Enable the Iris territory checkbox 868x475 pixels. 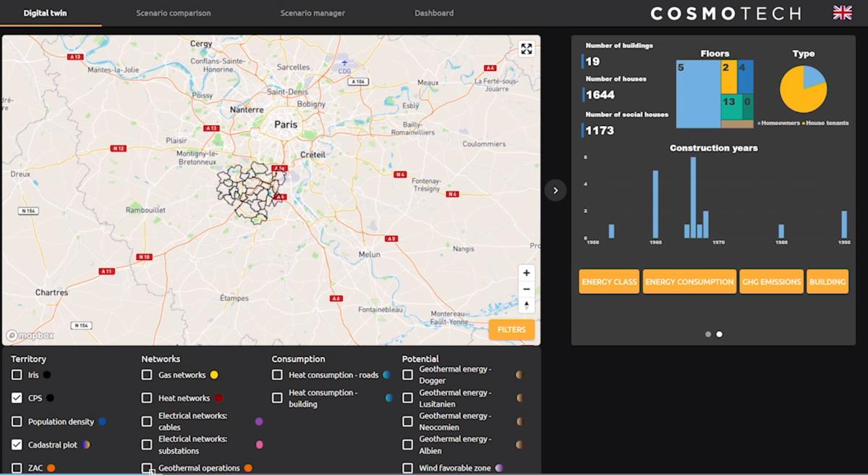point(17,375)
